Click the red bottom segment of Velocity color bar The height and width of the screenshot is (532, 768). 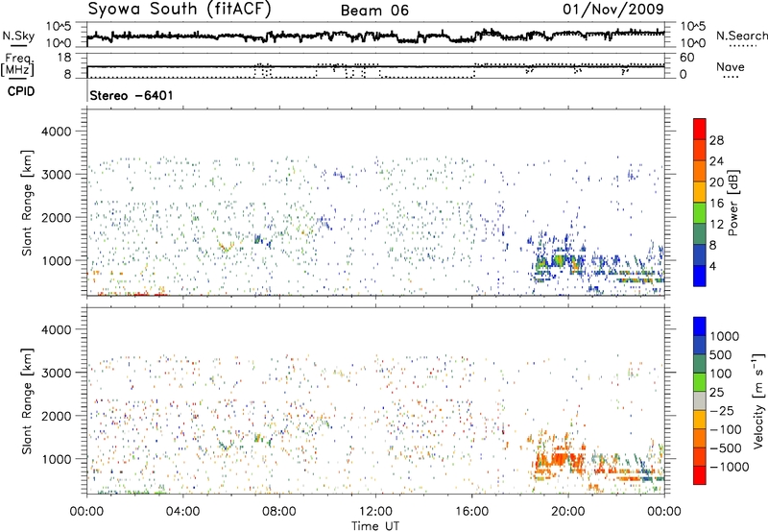click(700, 475)
